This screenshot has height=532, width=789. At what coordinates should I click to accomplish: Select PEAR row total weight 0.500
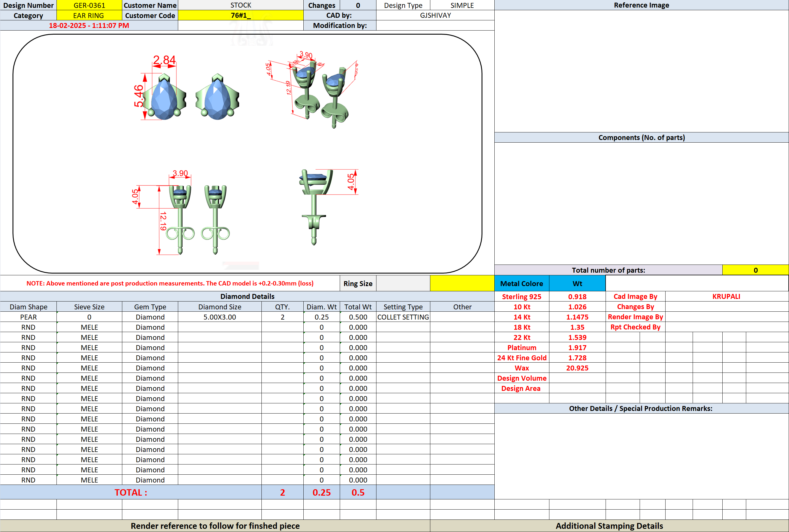coord(358,317)
